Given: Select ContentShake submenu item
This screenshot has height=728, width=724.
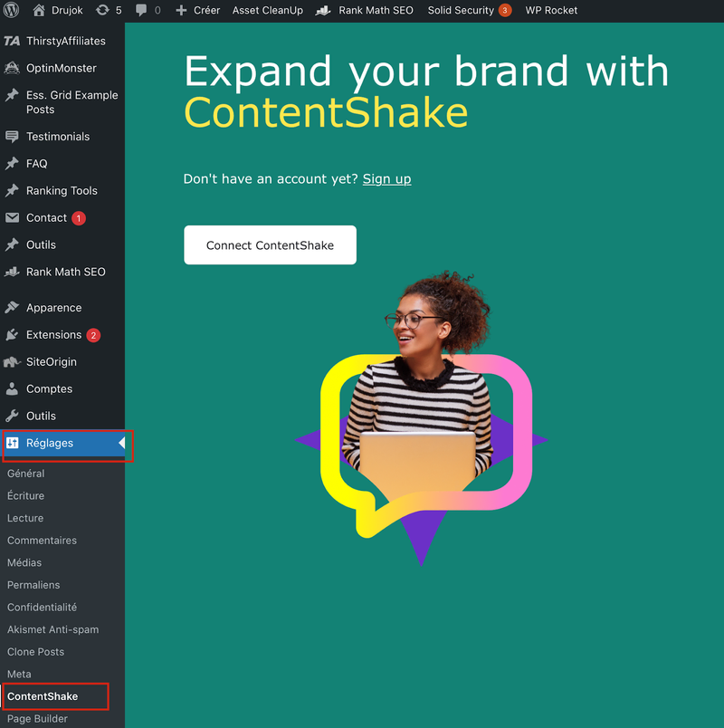Looking at the screenshot, I should point(43,696).
